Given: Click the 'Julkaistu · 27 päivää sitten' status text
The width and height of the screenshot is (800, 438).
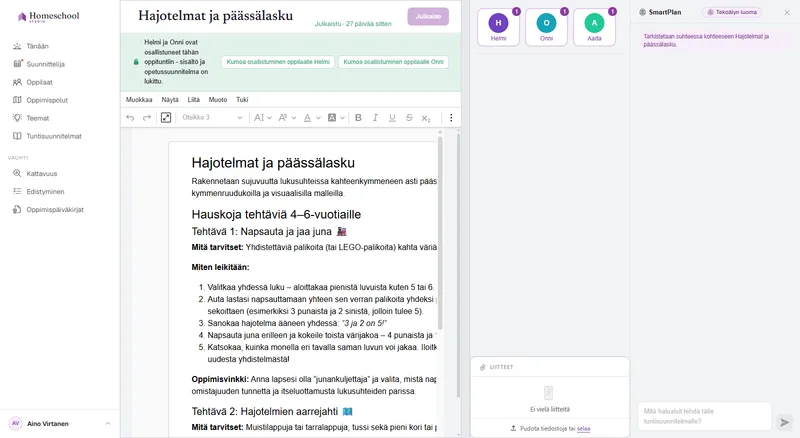Looking at the screenshot, I should pos(353,24).
